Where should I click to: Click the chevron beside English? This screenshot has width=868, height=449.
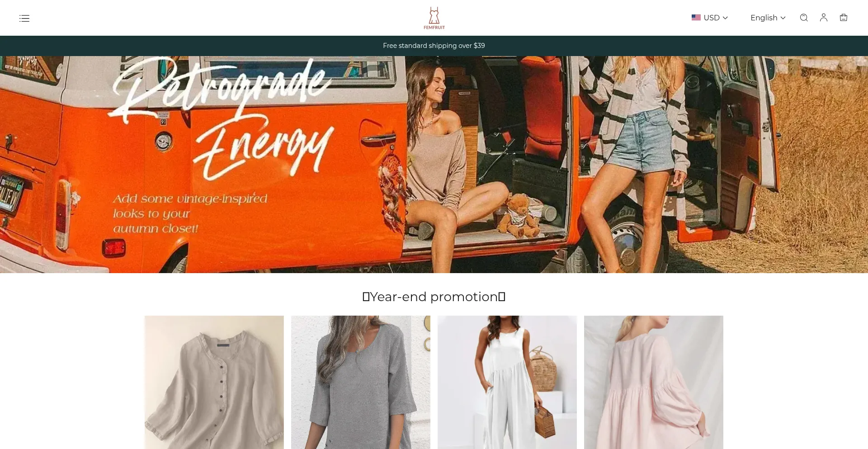(783, 18)
